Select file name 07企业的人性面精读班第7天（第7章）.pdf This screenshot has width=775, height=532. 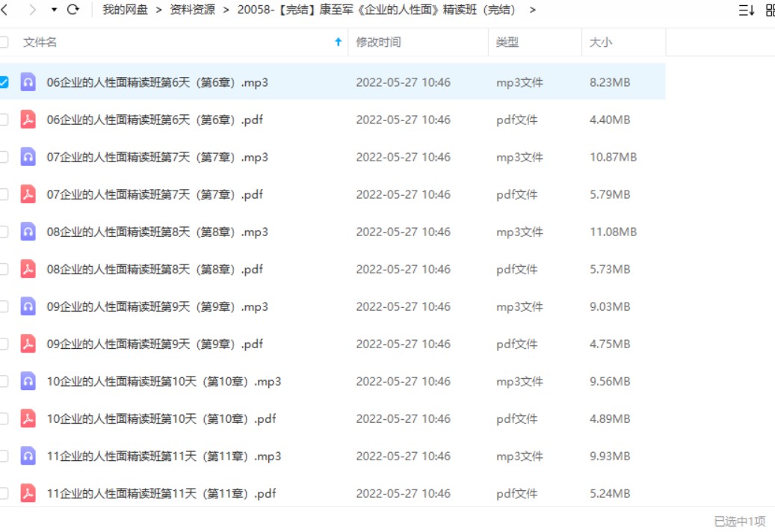point(155,194)
